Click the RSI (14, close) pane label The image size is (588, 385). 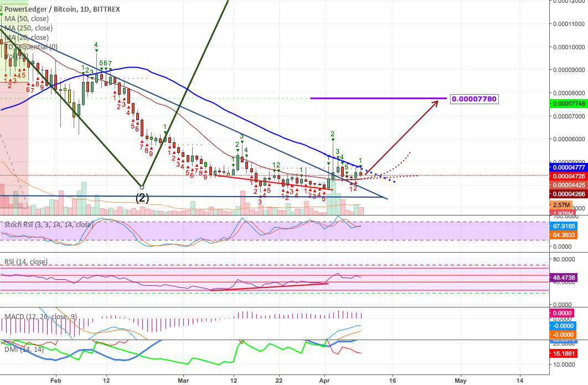pyautogui.click(x=26, y=261)
